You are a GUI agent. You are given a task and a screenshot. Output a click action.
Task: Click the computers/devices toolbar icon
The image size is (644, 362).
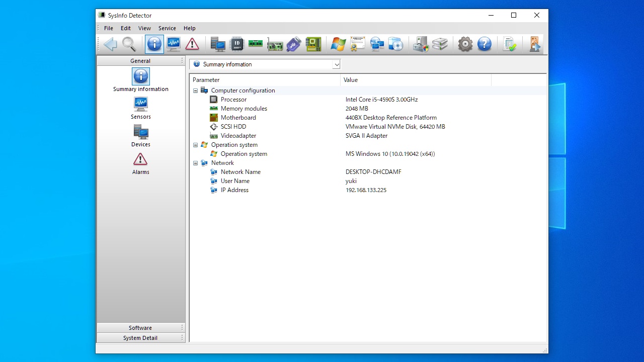218,44
